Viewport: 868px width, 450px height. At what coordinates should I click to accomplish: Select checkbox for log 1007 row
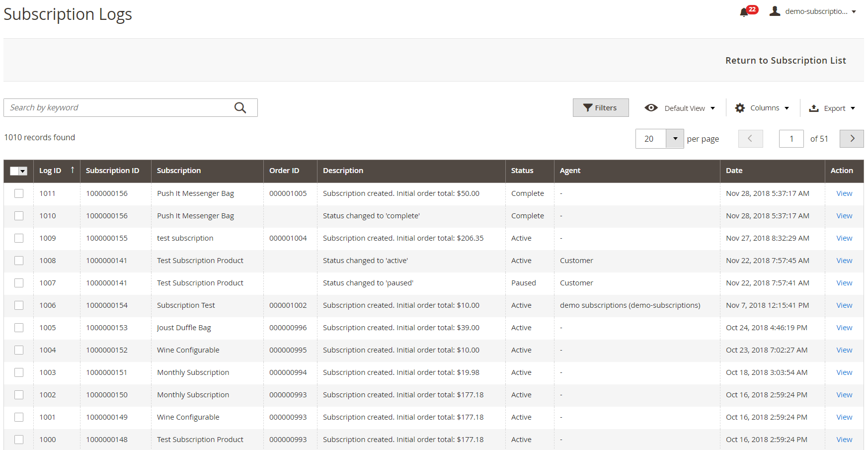19,283
